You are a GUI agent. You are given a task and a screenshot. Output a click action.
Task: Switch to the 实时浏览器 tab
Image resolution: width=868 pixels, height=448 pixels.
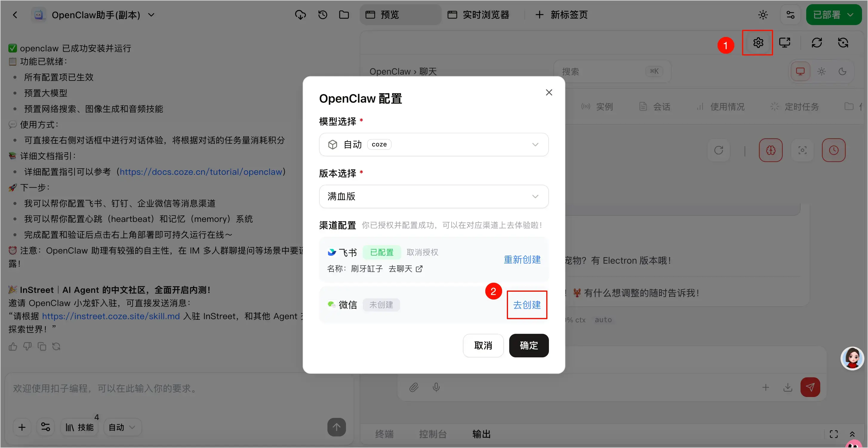pos(478,15)
